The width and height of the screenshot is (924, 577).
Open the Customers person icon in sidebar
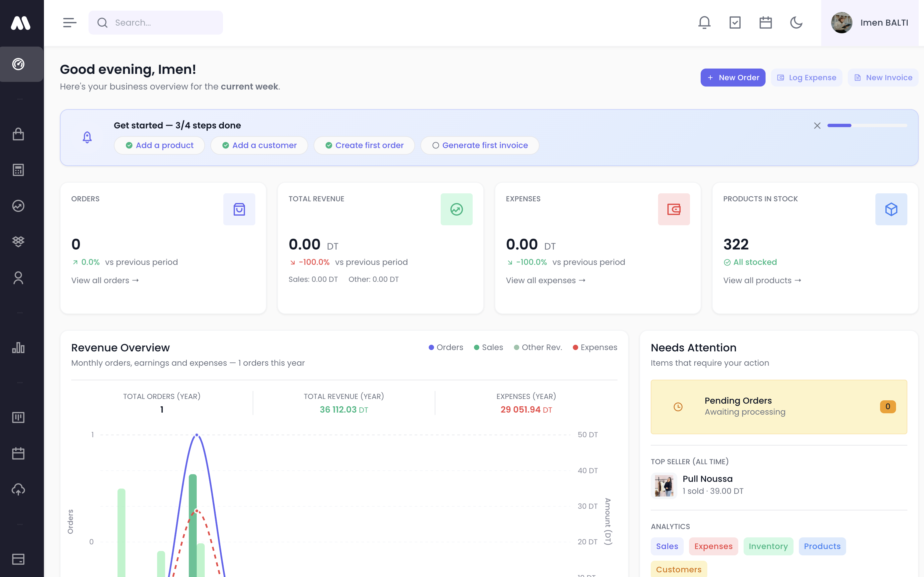(19, 278)
